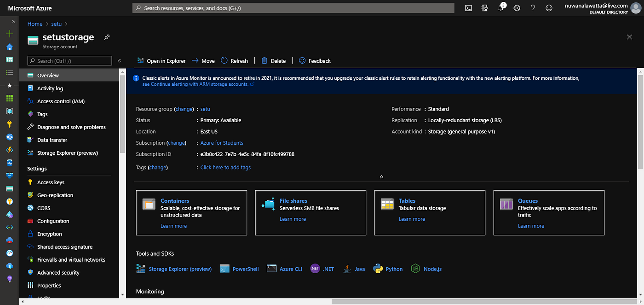
Task: Open the Azure CLI tool link
Action: coord(284,269)
